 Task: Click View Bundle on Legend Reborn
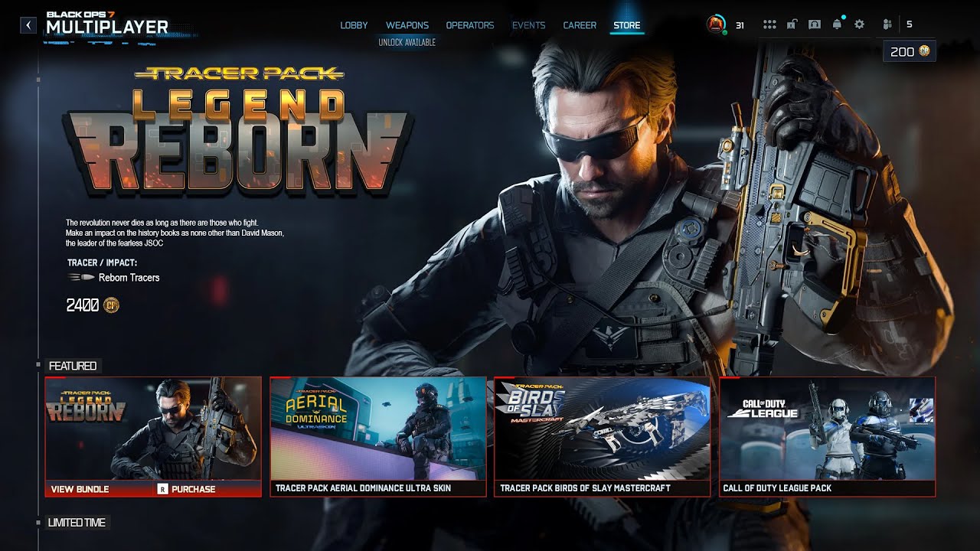(x=80, y=489)
